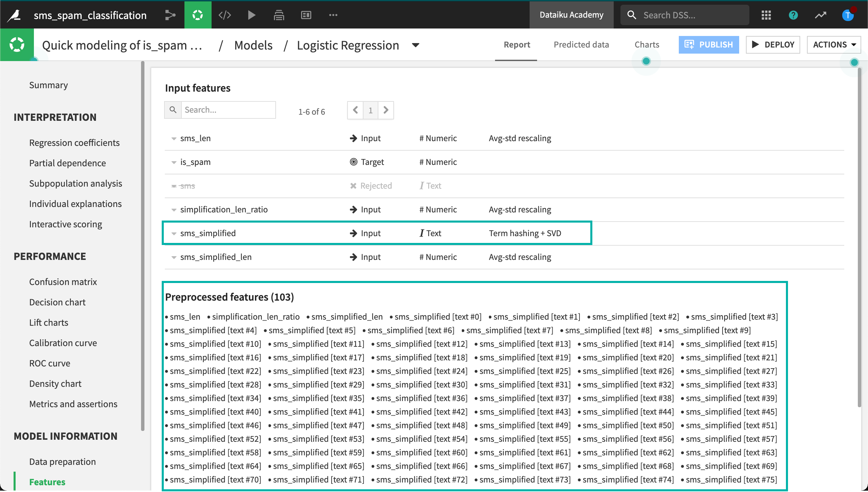Click the user profile avatar
The width and height of the screenshot is (868, 492).
848,15
